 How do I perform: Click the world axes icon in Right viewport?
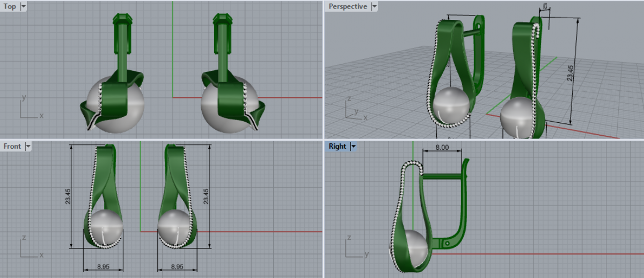point(355,247)
